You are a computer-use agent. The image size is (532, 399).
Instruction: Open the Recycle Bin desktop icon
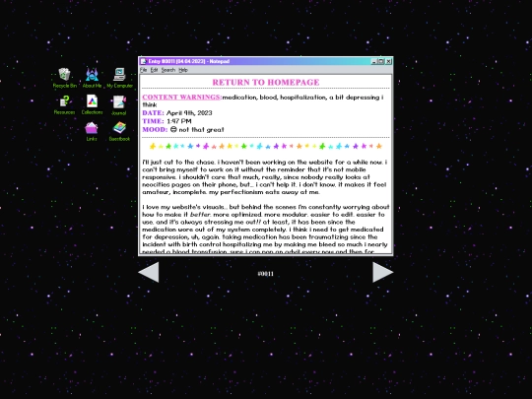coord(64,78)
